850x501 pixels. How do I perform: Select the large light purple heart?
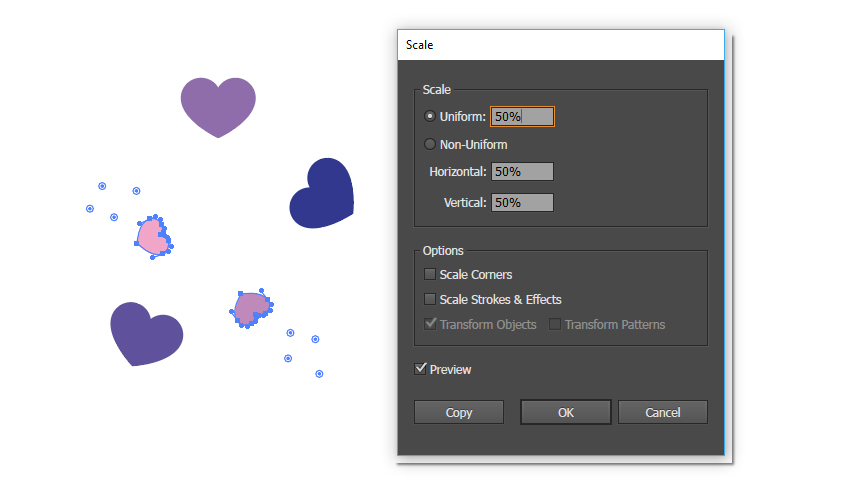[x=218, y=106]
